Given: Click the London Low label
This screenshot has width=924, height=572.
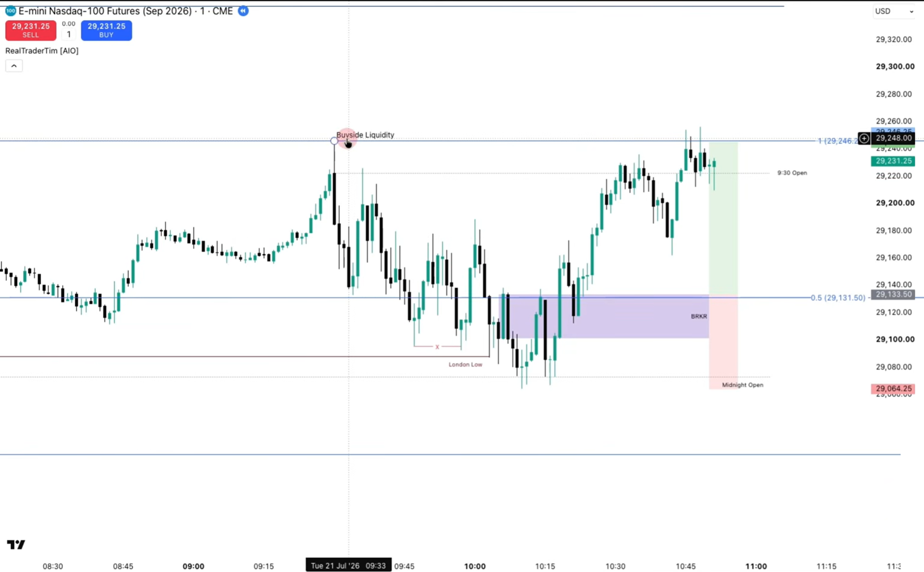Looking at the screenshot, I should click(x=465, y=365).
